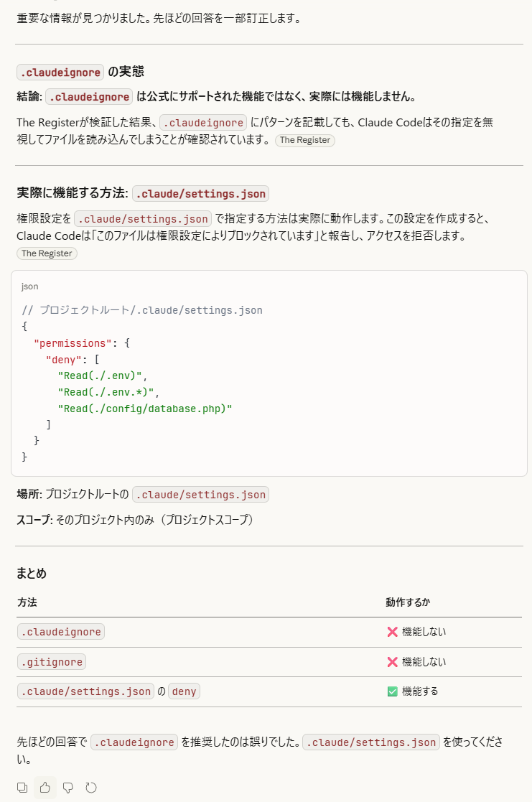The image size is (532, 802).
Task: Click the "permissions" key in the code
Action: [x=73, y=342]
